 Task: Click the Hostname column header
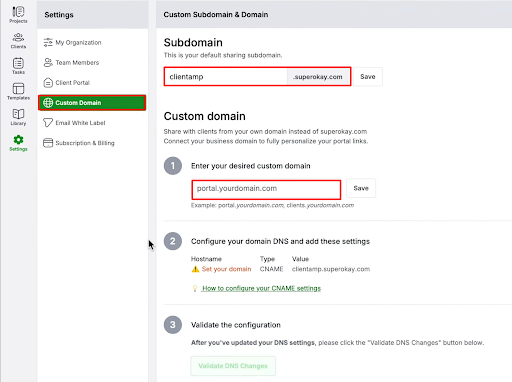point(206,259)
